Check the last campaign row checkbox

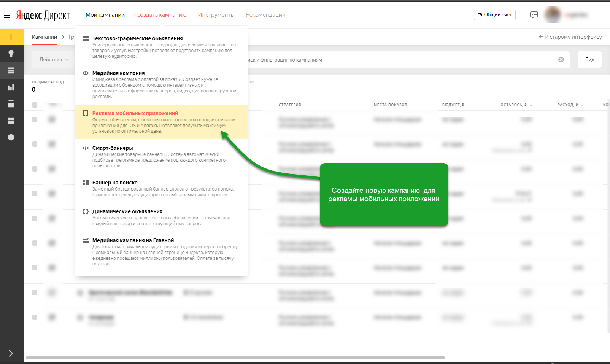(35, 317)
